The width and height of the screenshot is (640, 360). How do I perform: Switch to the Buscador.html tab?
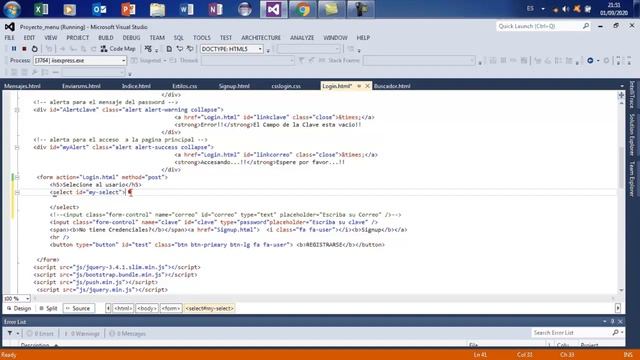tap(392, 86)
